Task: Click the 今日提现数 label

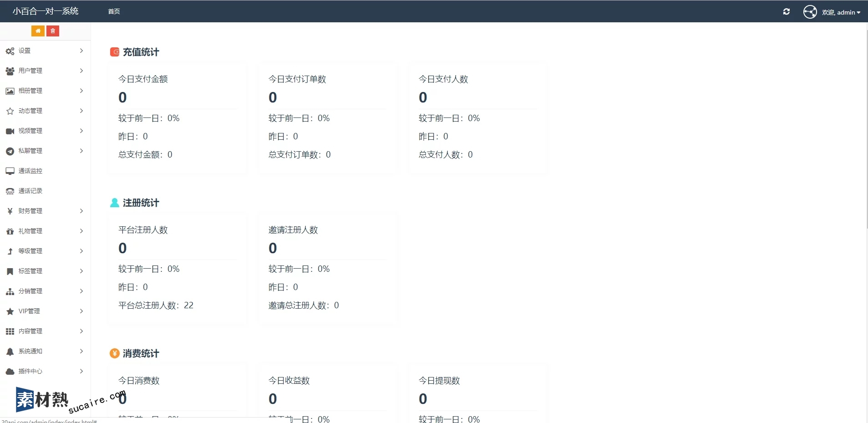Action: point(439,381)
